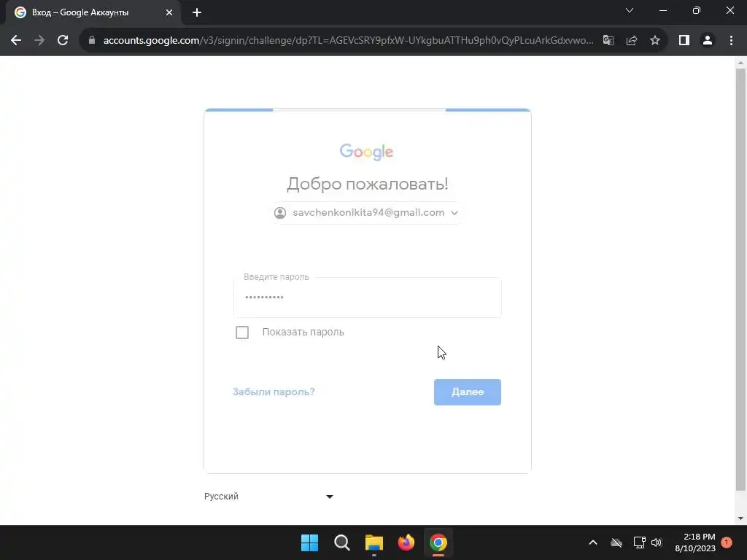Open the tab search dropdown arrow
The image size is (747, 560).
click(630, 10)
